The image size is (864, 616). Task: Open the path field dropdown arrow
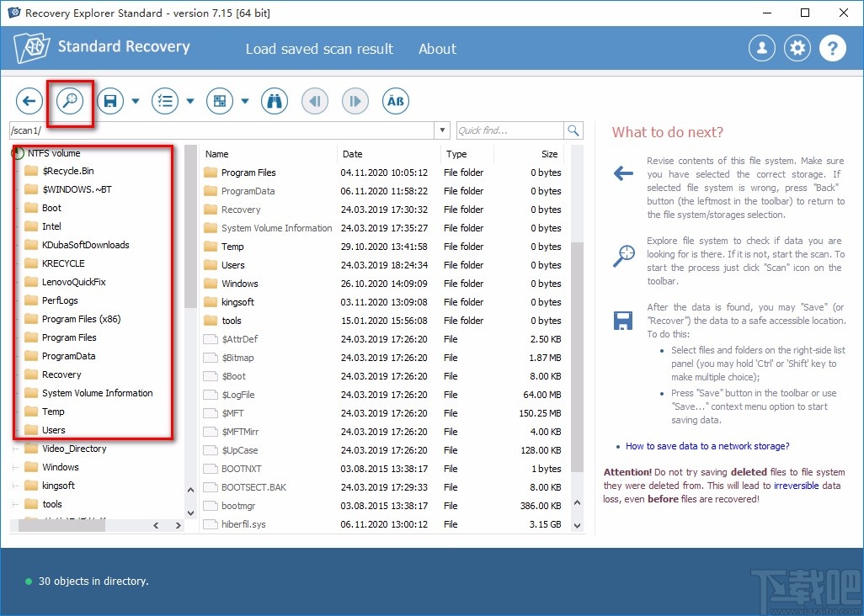coord(442,130)
